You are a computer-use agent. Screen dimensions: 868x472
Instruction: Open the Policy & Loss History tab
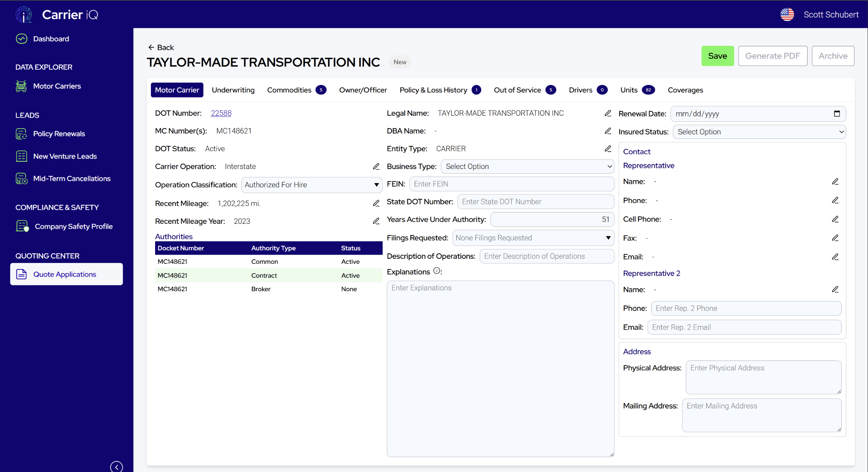433,90
